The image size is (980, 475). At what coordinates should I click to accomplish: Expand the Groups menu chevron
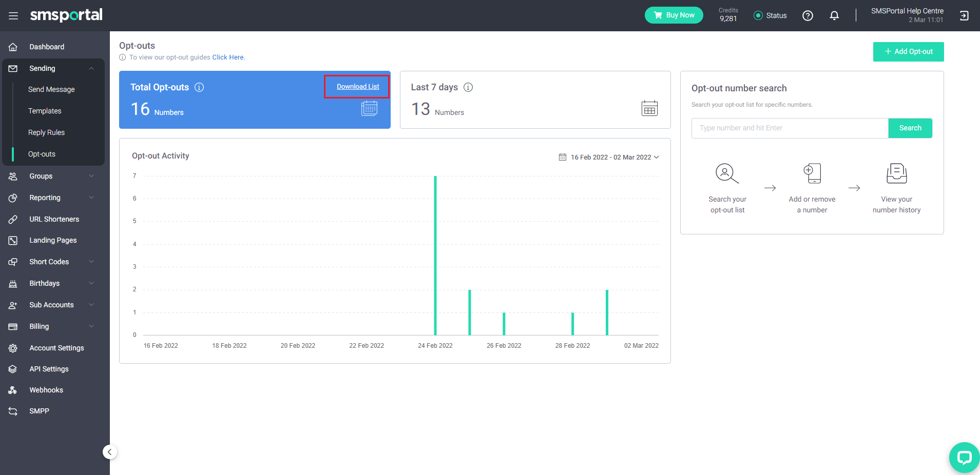pos(91,176)
